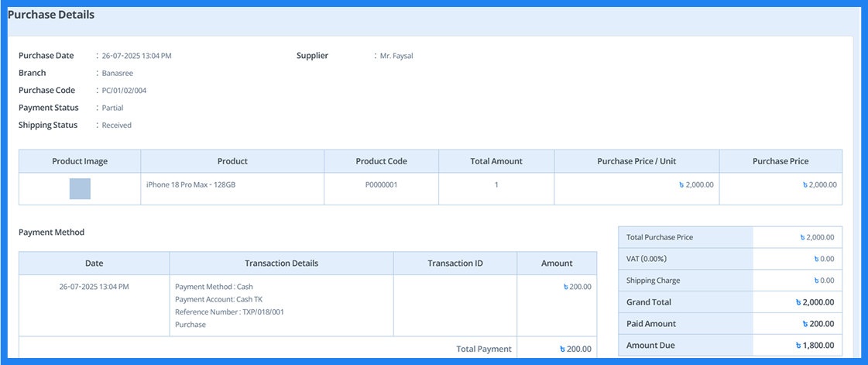Click the Received shipping status value
Screen dimensions: 868x365
[x=117, y=126]
